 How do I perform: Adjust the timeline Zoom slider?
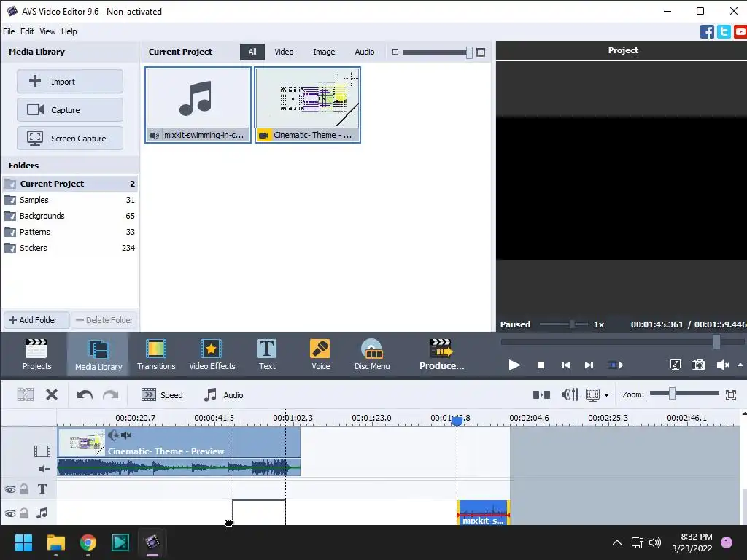[672, 393]
